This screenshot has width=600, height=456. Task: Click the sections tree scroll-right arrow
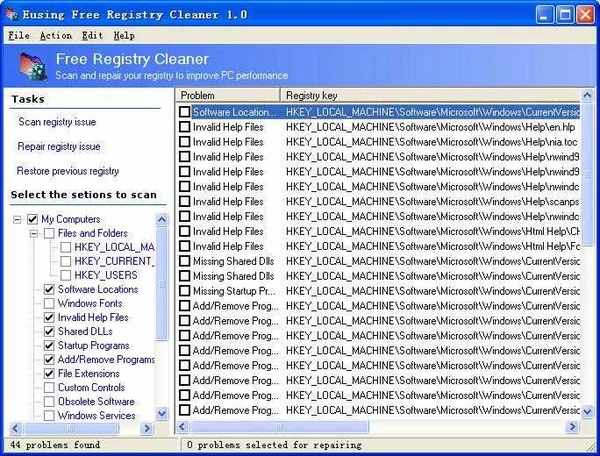tap(147, 428)
